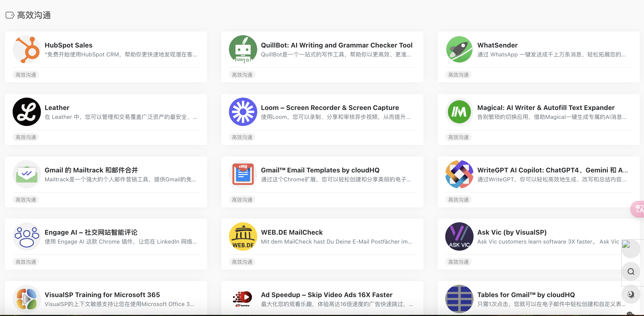Viewport: 644px width, 316px height.
Task: Open the HubSpot Sales title link
Action: (x=68, y=45)
